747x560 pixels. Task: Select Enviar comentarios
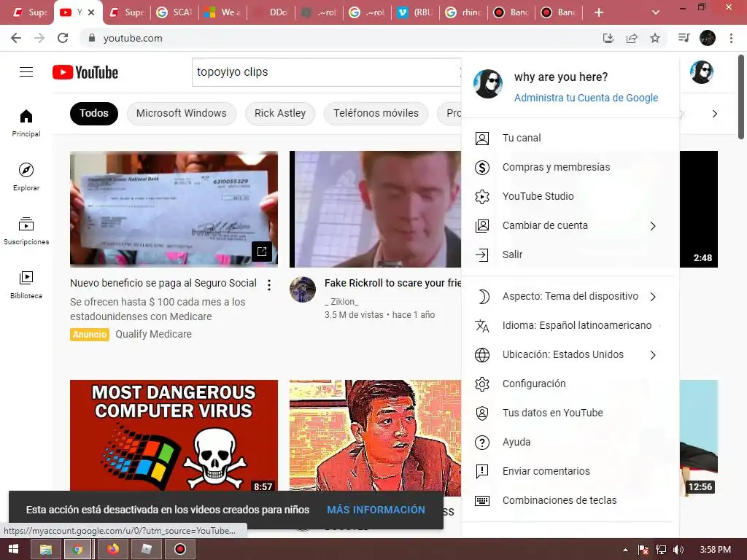[570, 472]
